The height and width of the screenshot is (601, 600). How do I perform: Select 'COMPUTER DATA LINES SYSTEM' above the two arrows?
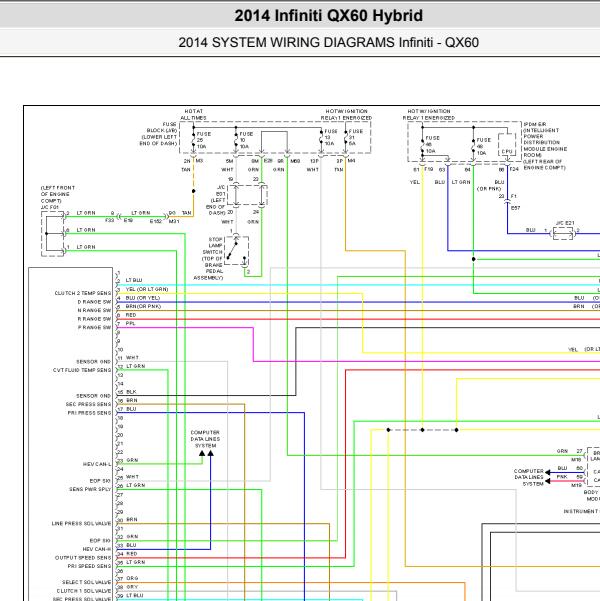point(205,439)
